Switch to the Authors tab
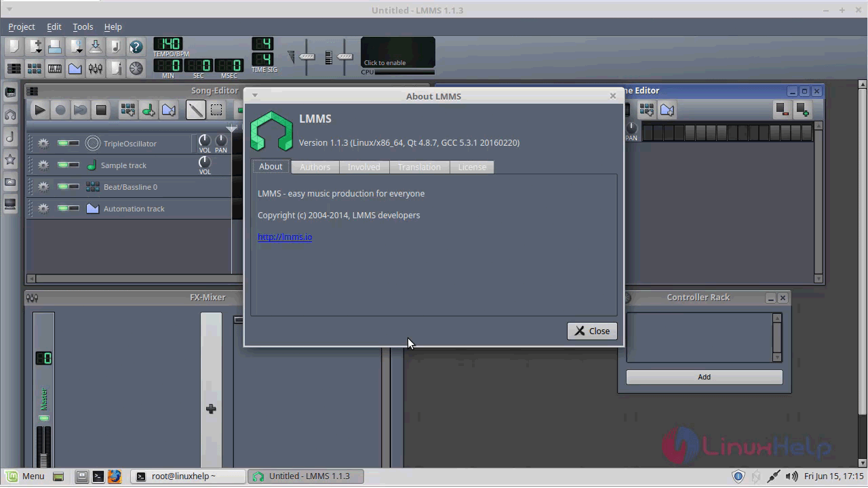 (315, 167)
